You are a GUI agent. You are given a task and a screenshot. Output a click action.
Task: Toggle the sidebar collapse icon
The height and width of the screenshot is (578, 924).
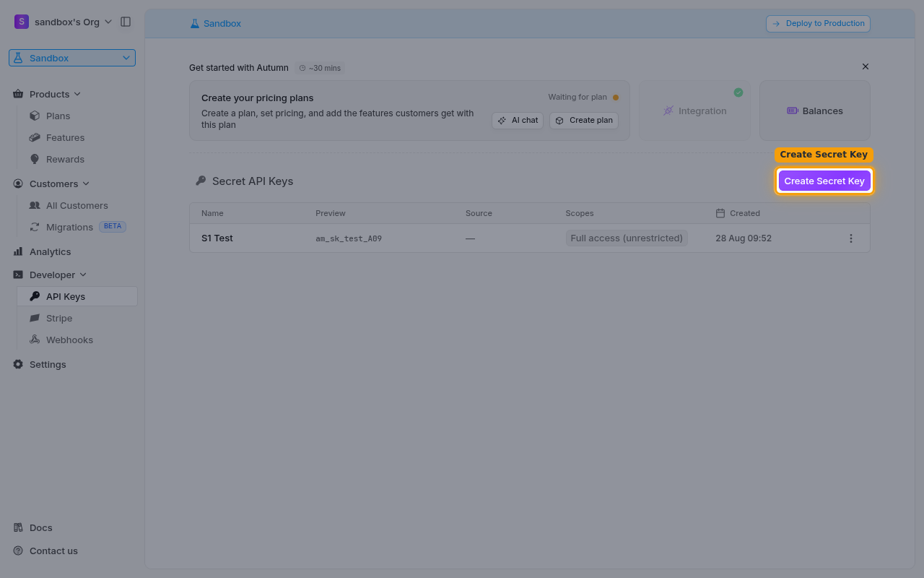(126, 22)
